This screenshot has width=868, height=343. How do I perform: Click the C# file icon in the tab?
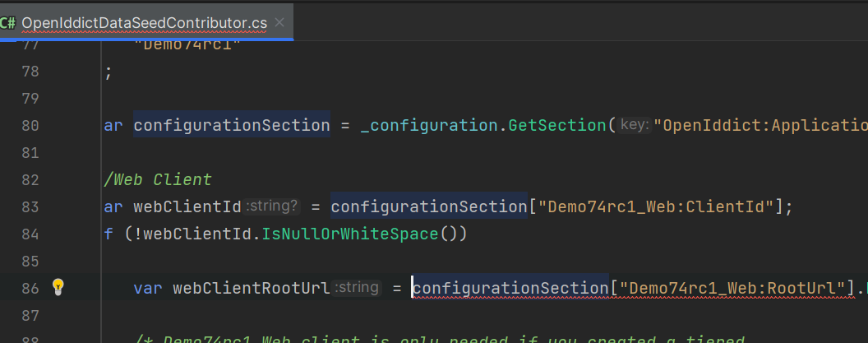[8, 23]
